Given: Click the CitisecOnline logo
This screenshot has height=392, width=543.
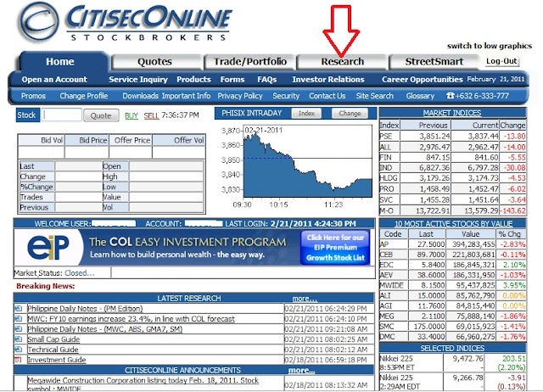Looking at the screenshot, I should click(x=126, y=23).
